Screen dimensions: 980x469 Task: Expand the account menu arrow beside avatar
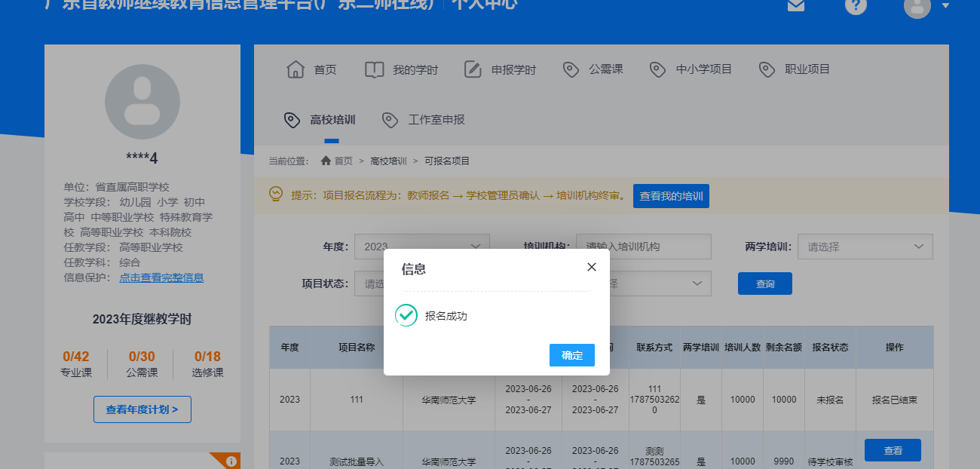(x=945, y=7)
